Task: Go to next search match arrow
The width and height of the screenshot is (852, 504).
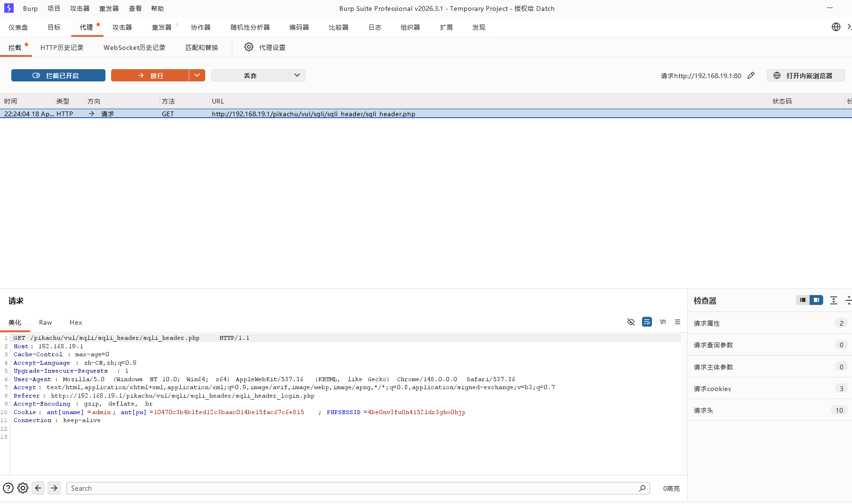Action: [x=54, y=488]
